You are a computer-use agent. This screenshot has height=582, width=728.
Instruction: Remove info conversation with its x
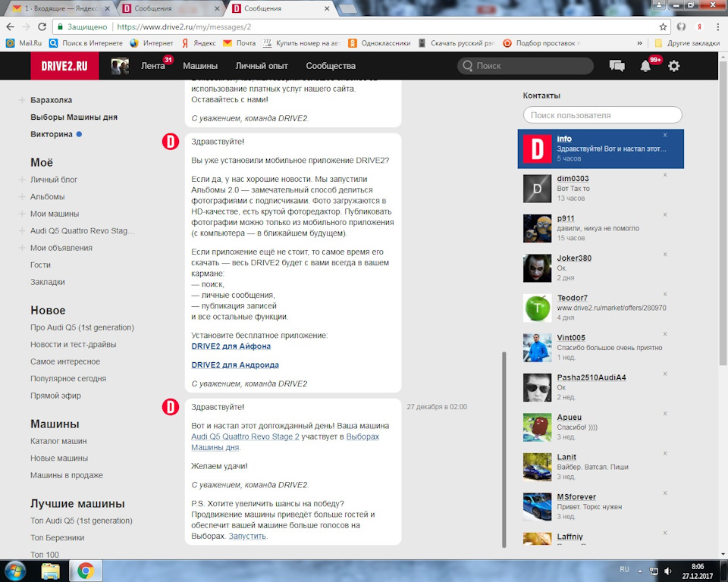coord(665,135)
